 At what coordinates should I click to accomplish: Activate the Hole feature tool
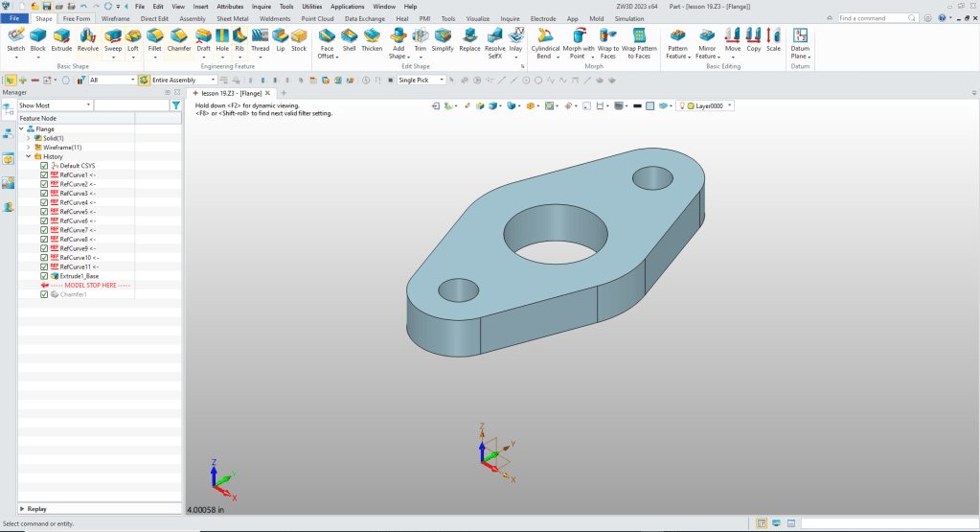click(x=222, y=36)
